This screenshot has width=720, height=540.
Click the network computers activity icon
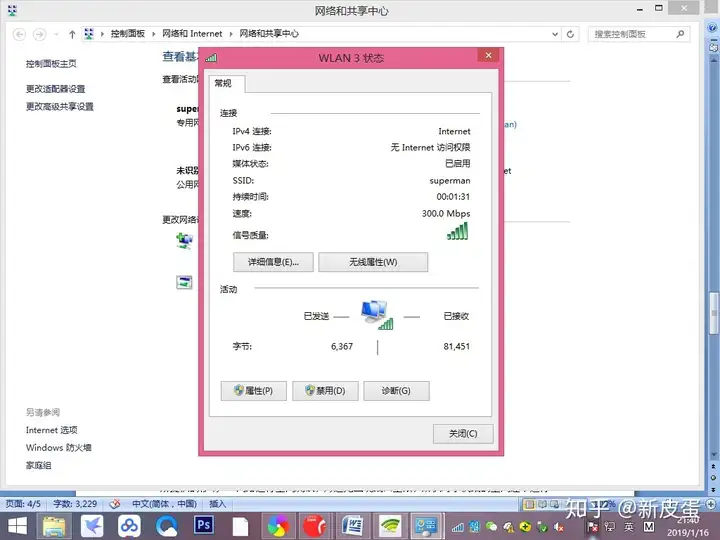coord(377,315)
